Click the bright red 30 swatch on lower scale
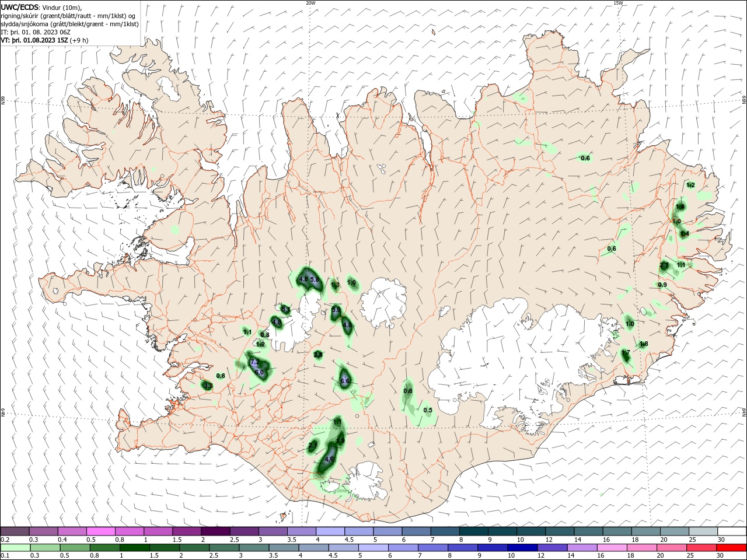 (x=732, y=548)
